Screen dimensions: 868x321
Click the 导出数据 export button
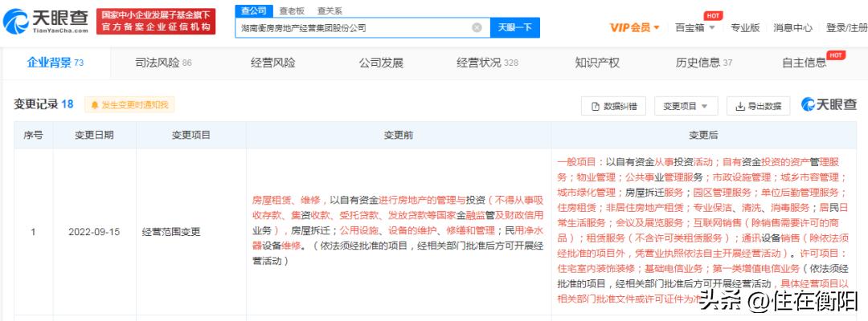coord(759,106)
